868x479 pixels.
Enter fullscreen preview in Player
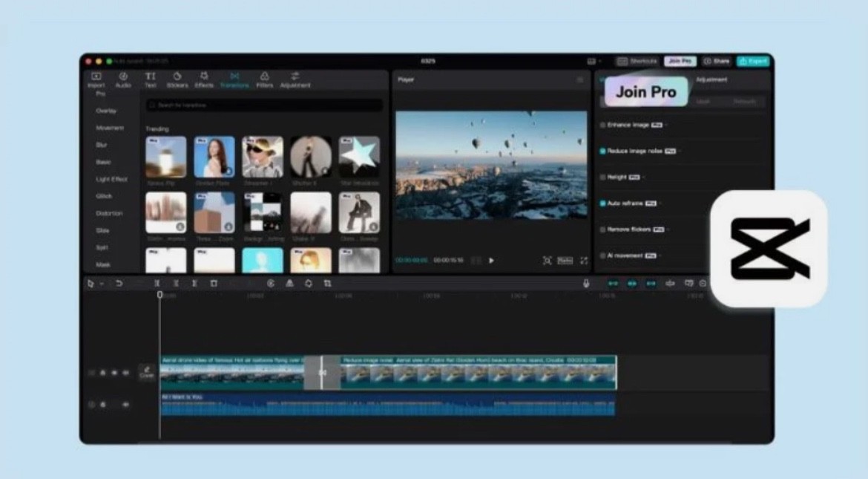(x=583, y=261)
